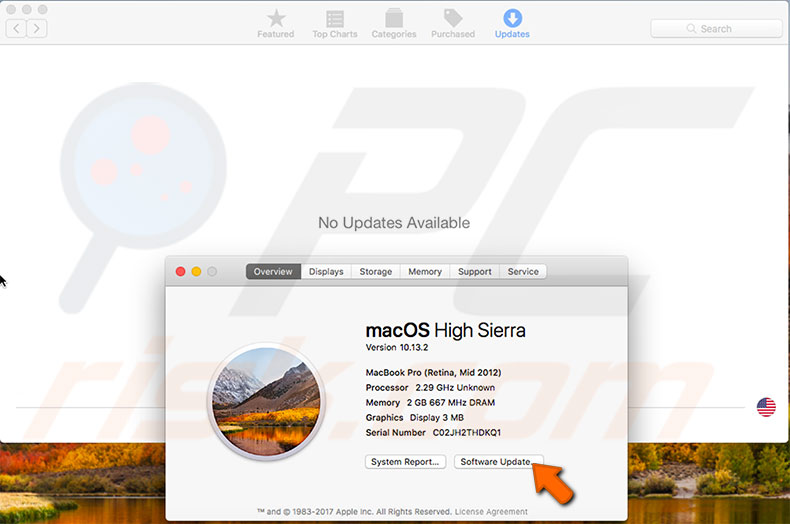790x524 pixels.
Task: Go back with App Store back arrow
Action: pyautogui.click(x=16, y=28)
